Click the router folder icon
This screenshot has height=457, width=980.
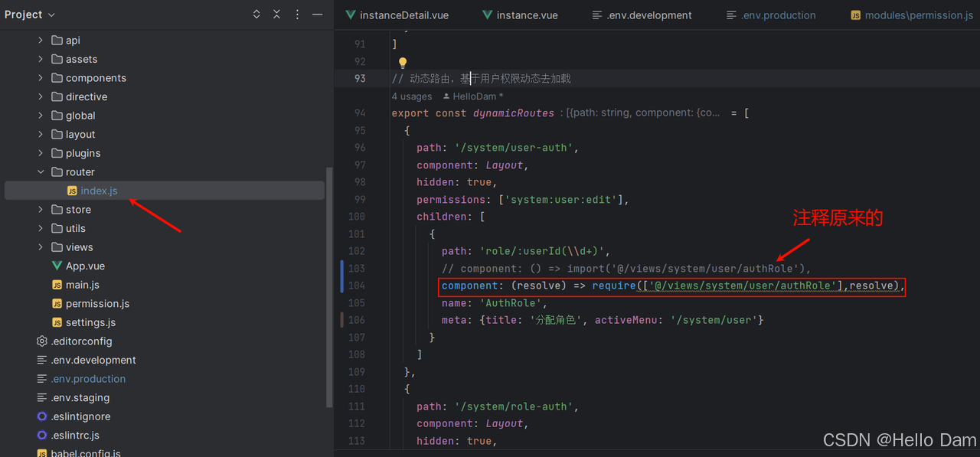[x=57, y=172]
